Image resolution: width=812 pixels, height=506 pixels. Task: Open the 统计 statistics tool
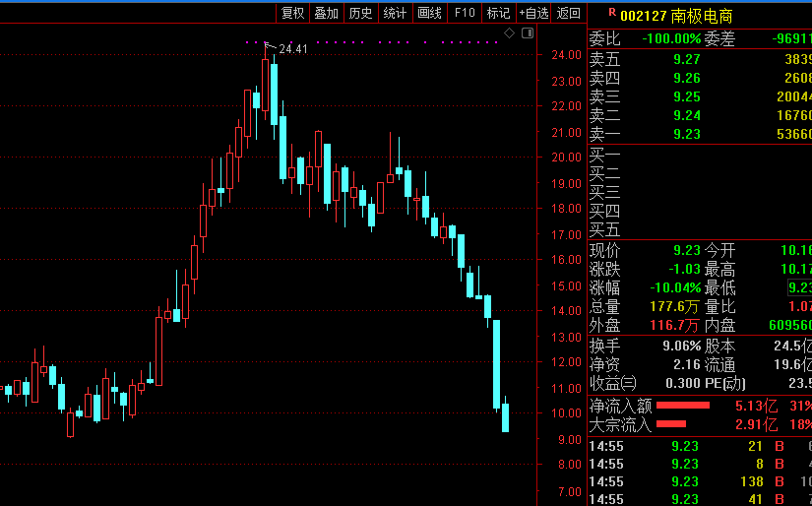tap(395, 13)
